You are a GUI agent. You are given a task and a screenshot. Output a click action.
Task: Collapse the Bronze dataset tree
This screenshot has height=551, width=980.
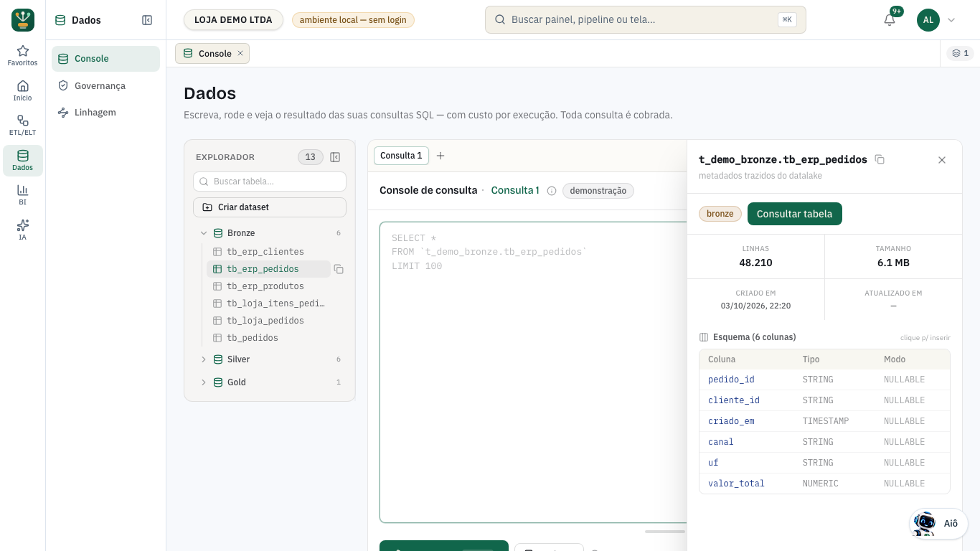click(204, 233)
